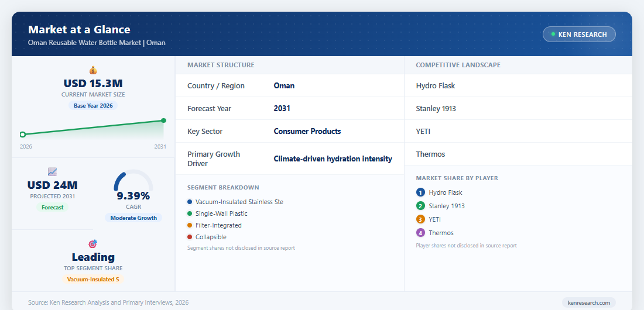Image resolution: width=644 pixels, height=310 pixels.
Task: Click the money bag icon above USD 15.3M
Action: coord(93,70)
